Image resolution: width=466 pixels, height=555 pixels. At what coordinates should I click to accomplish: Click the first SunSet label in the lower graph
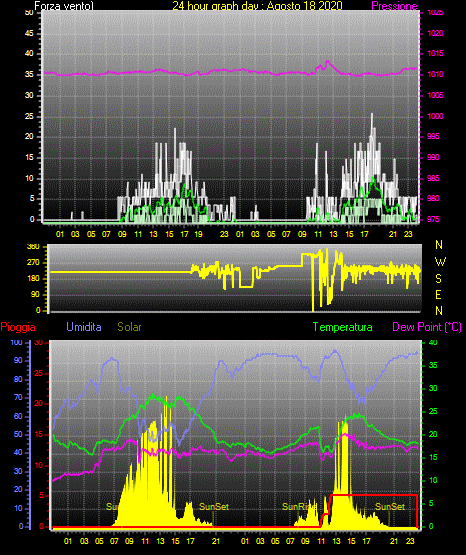coord(214,507)
